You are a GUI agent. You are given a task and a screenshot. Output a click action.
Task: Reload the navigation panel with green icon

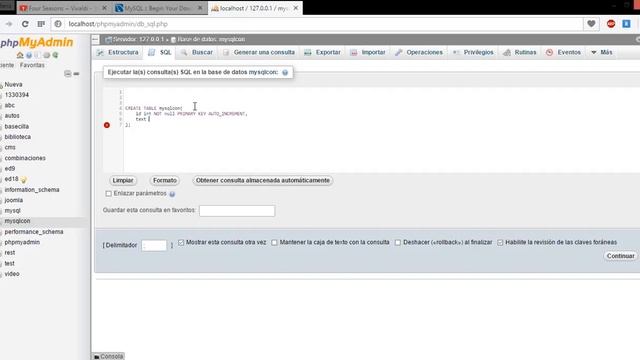(55, 55)
